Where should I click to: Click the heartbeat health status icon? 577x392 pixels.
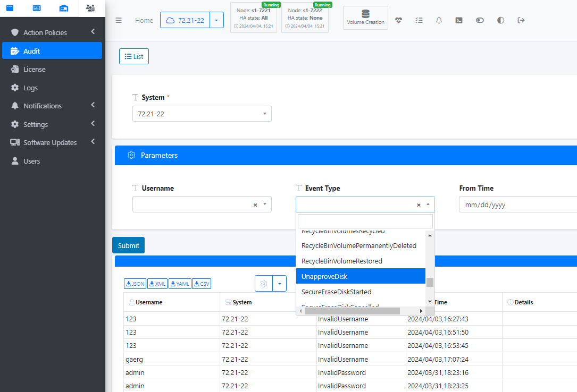point(399,20)
